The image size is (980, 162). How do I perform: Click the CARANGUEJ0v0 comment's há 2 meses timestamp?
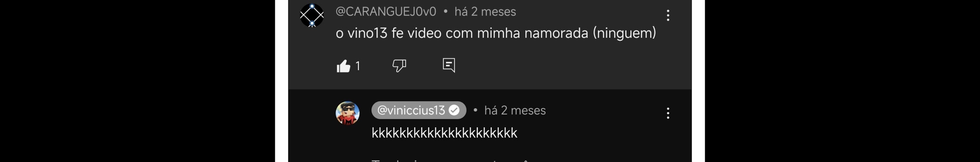click(x=485, y=11)
